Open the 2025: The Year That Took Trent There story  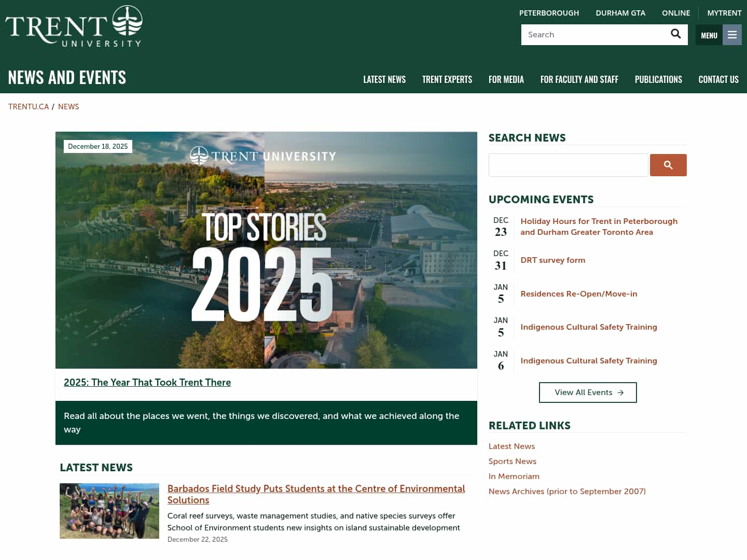point(147,382)
